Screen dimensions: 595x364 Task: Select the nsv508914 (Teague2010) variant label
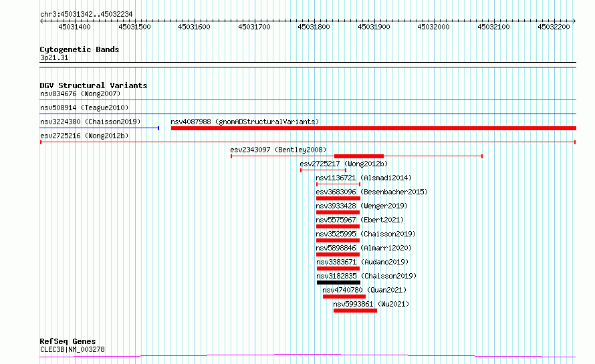pos(84,108)
